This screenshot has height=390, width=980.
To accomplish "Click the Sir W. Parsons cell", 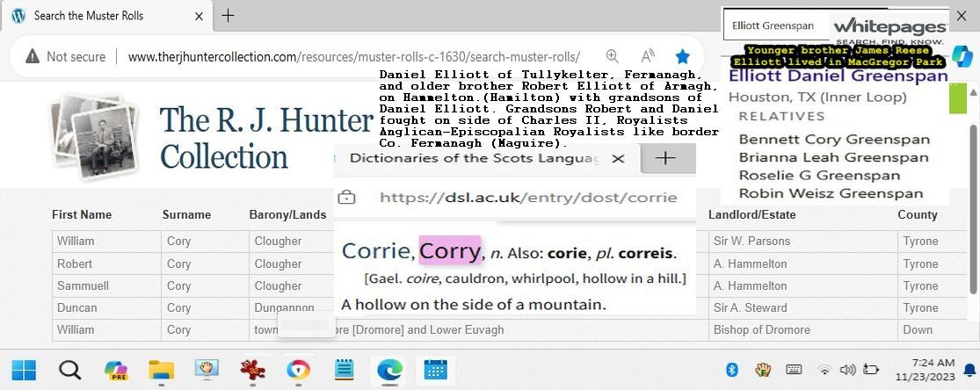I will tap(803, 242).
